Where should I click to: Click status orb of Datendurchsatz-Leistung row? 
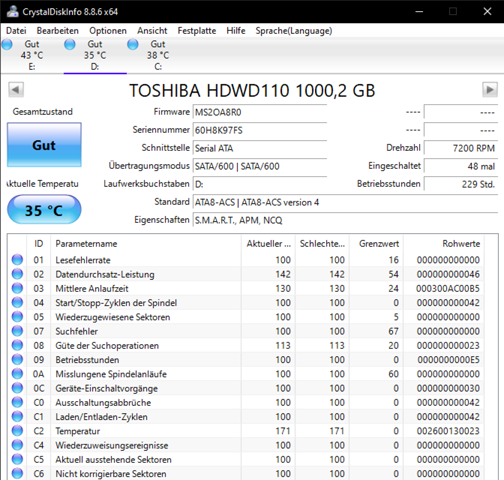click(17, 274)
